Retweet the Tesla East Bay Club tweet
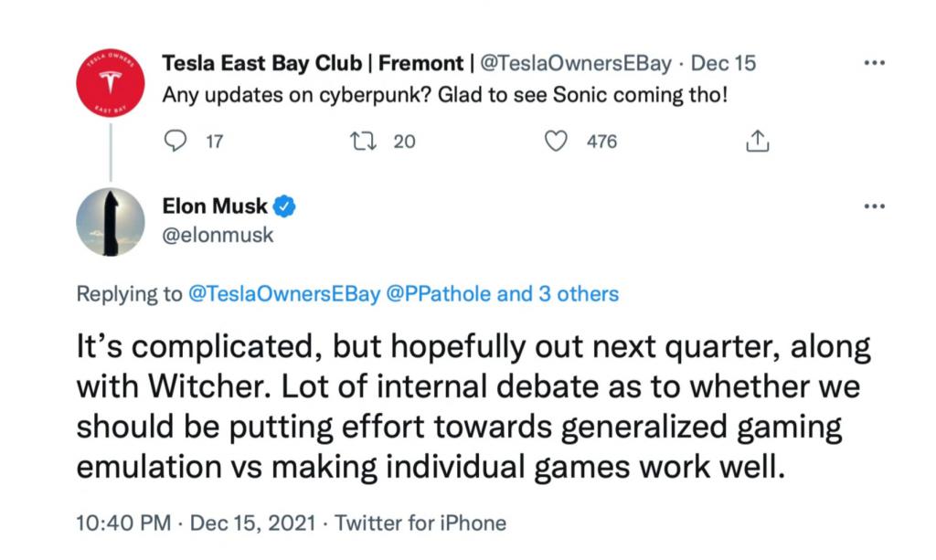 click(x=363, y=142)
